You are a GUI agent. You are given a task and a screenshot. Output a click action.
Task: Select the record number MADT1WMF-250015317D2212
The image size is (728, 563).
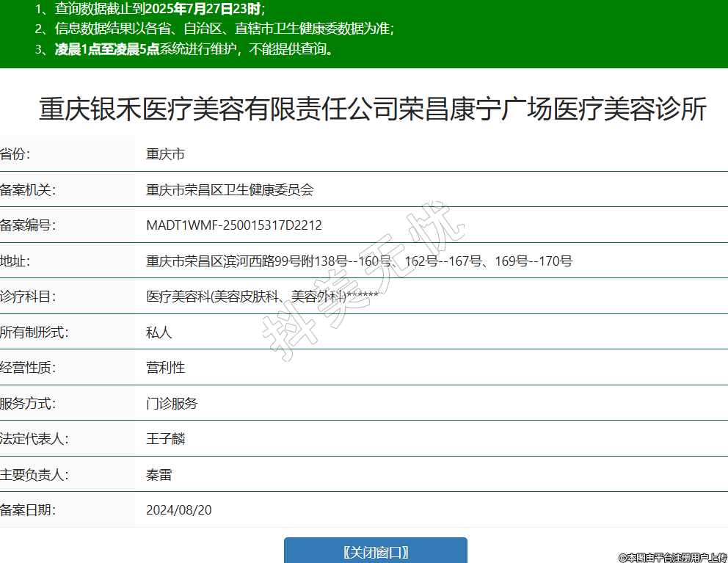[x=233, y=225]
